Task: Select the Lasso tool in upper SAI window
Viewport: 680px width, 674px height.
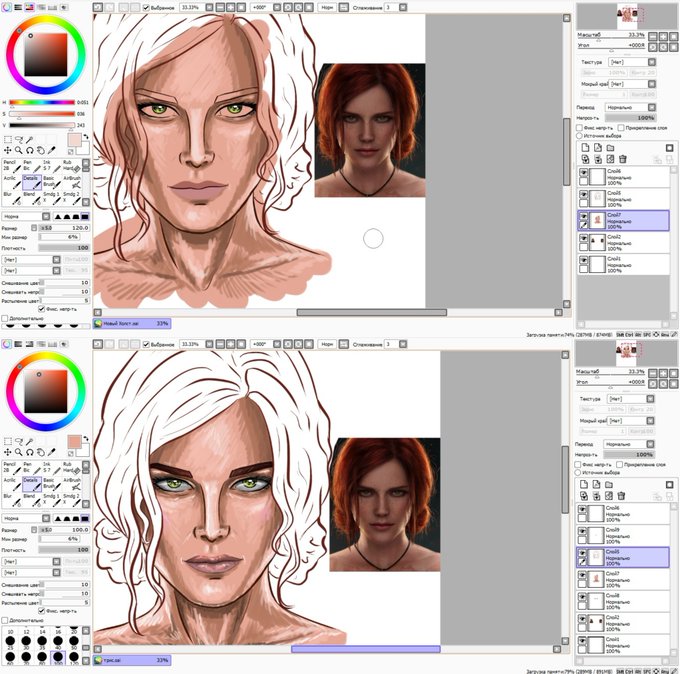Action: click(x=19, y=140)
